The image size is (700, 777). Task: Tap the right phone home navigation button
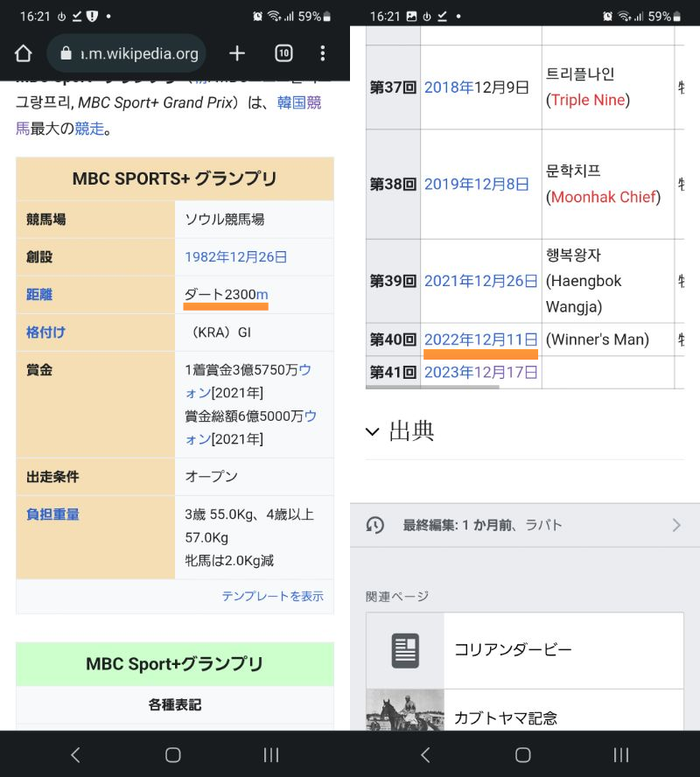[523, 755]
